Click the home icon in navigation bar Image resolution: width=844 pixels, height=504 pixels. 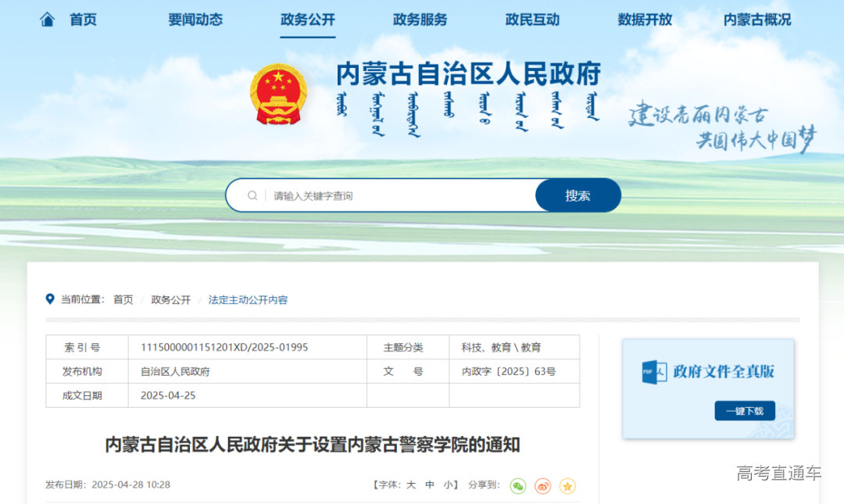pyautogui.click(x=48, y=20)
